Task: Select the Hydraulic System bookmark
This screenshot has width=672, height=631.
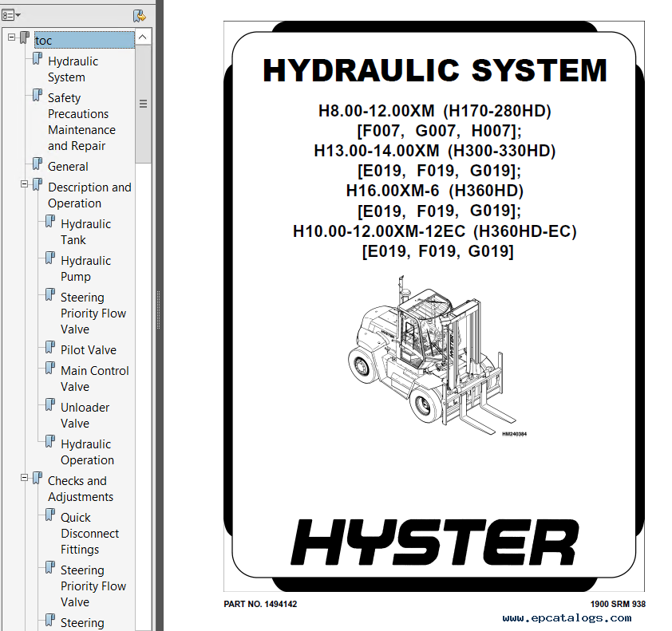Action: (73, 69)
